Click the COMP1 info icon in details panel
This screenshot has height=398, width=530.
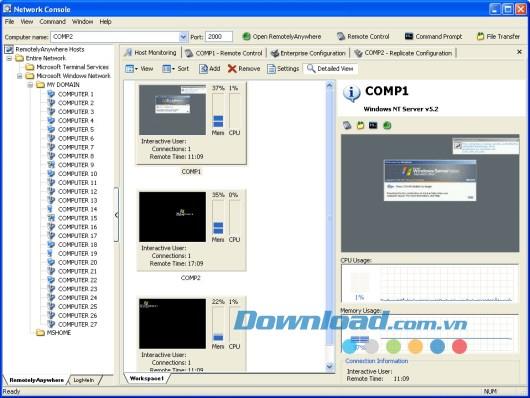click(x=352, y=94)
